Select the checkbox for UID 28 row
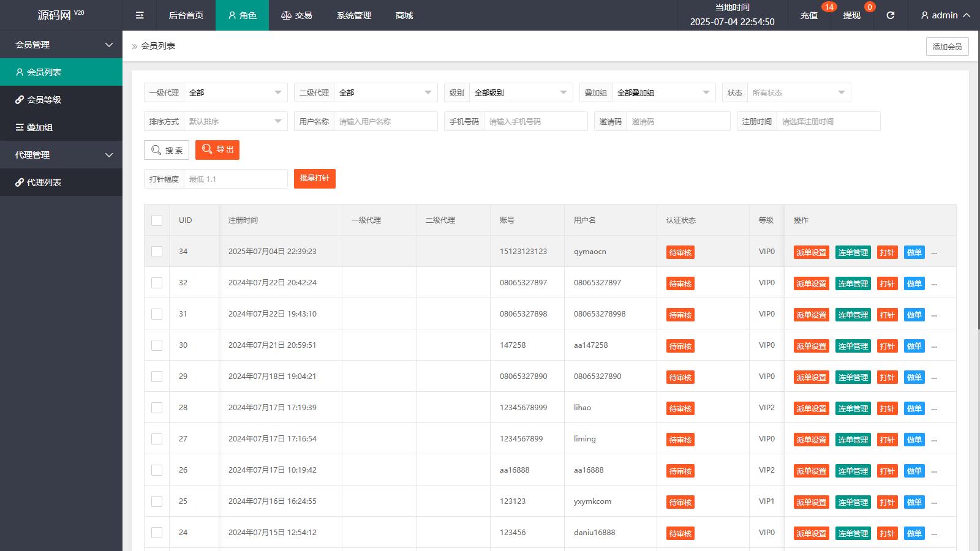 [157, 408]
